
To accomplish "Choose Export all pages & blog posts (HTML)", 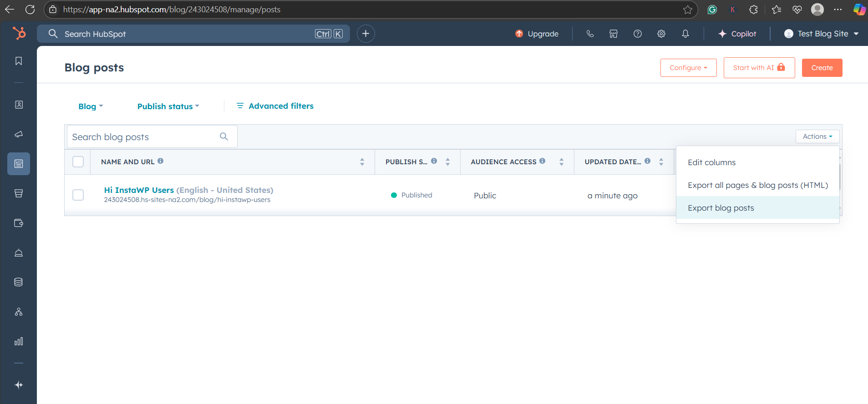I will point(758,185).
